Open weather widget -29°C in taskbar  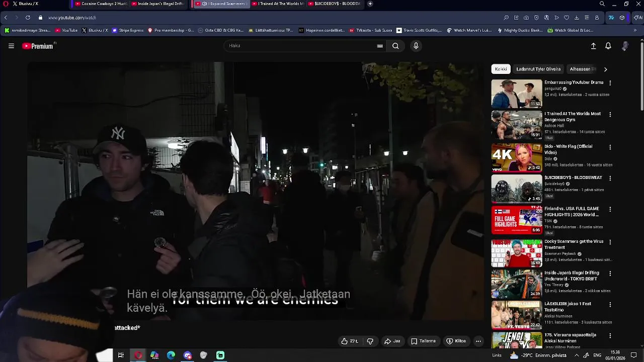[538, 355]
